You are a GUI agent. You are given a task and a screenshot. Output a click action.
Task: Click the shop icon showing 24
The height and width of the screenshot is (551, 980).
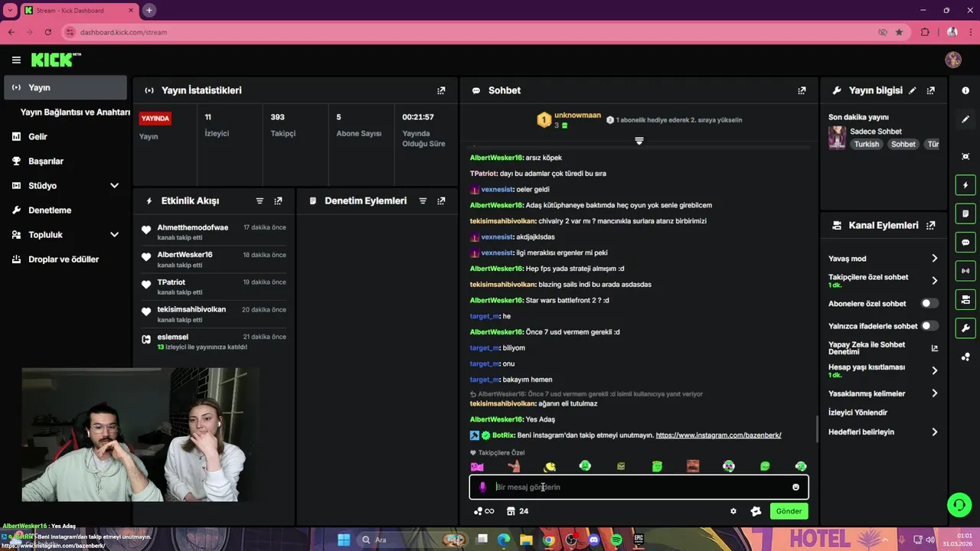tap(518, 511)
